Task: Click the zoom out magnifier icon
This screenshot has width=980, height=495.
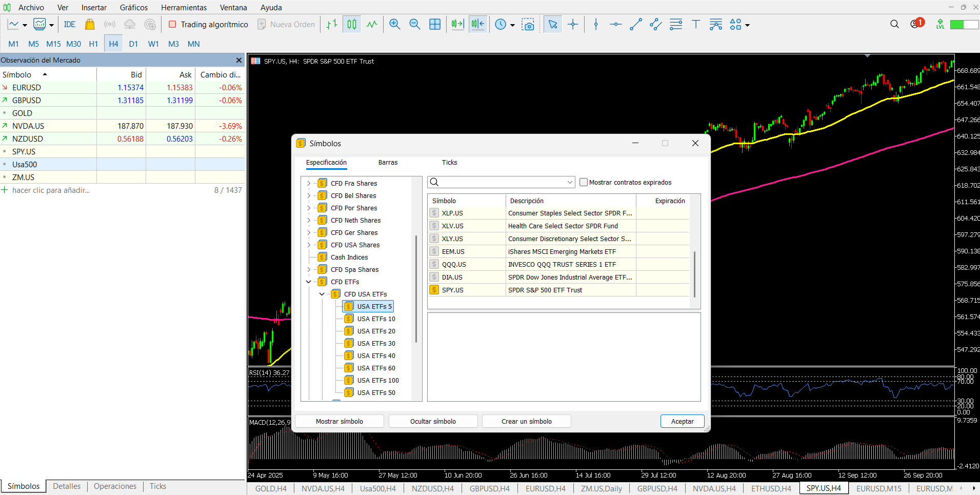Action: coord(414,25)
